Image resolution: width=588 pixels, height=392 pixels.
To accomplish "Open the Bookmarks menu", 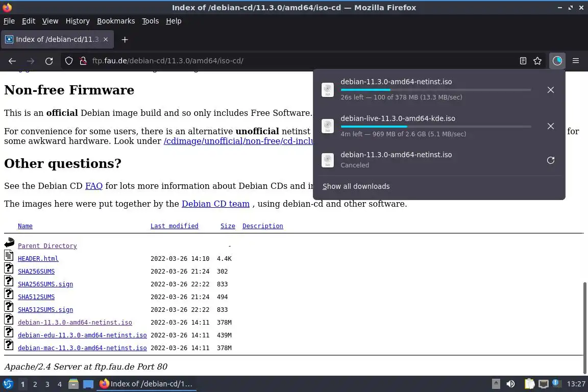I will (116, 21).
